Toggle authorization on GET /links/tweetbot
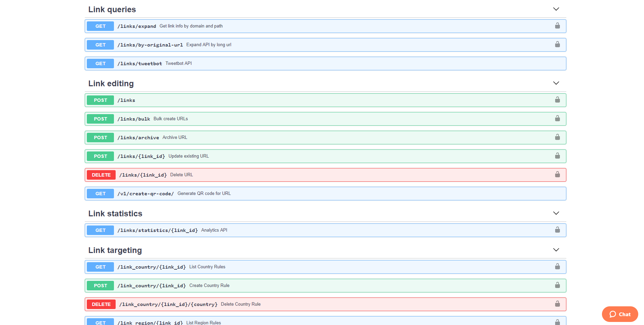Viewport: 644px width, 325px height. [x=557, y=63]
